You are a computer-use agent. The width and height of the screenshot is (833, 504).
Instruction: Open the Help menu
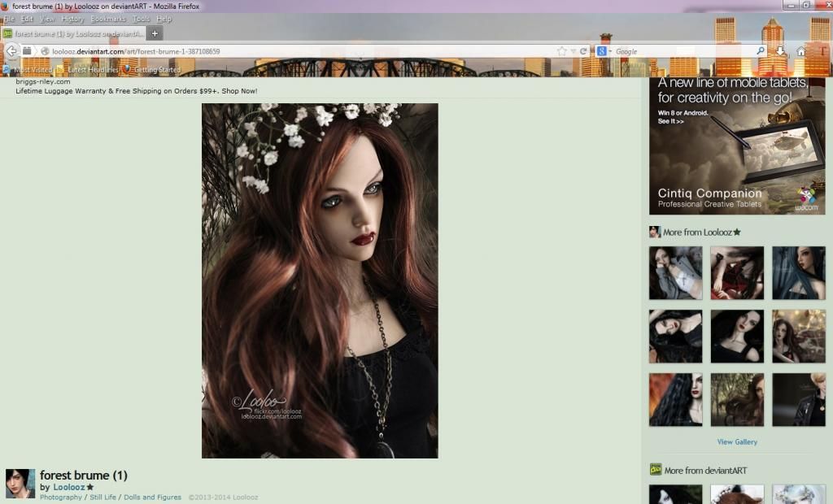tap(164, 19)
